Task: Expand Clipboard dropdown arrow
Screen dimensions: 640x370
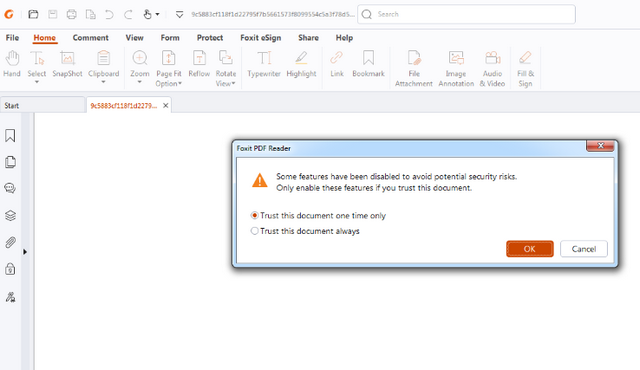Action: [x=103, y=82]
